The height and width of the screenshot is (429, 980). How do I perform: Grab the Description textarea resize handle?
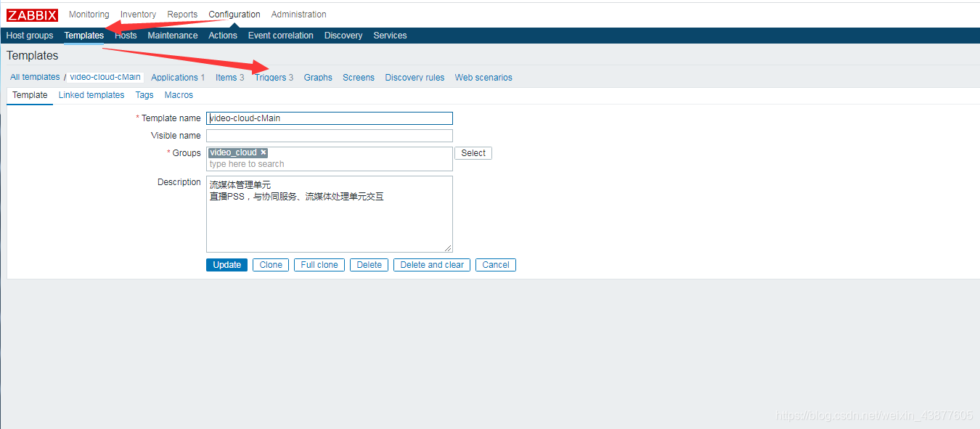point(448,248)
